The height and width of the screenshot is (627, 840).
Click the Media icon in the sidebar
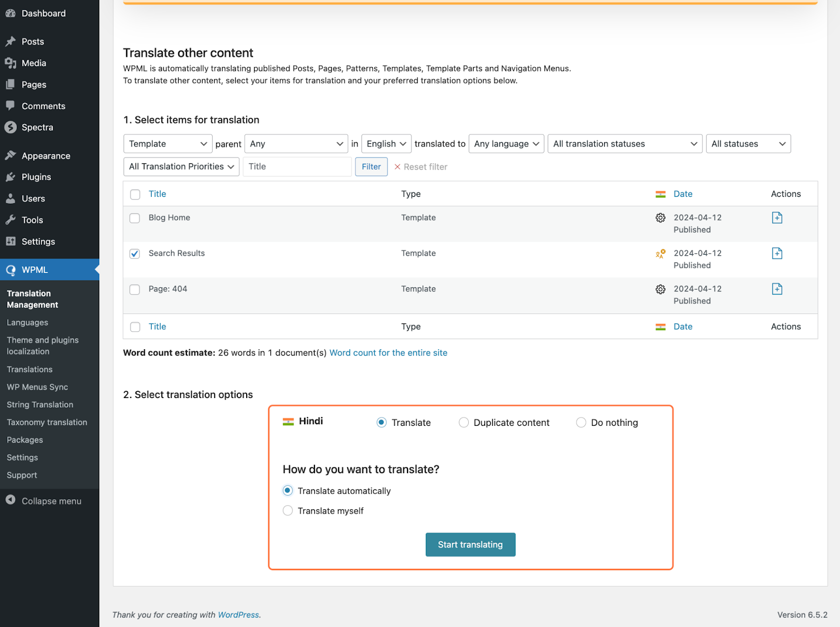pos(10,63)
